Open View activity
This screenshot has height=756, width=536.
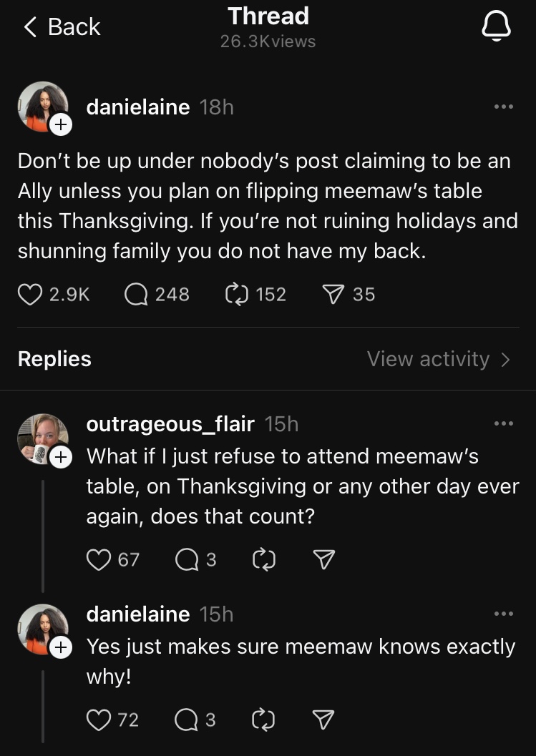438,359
